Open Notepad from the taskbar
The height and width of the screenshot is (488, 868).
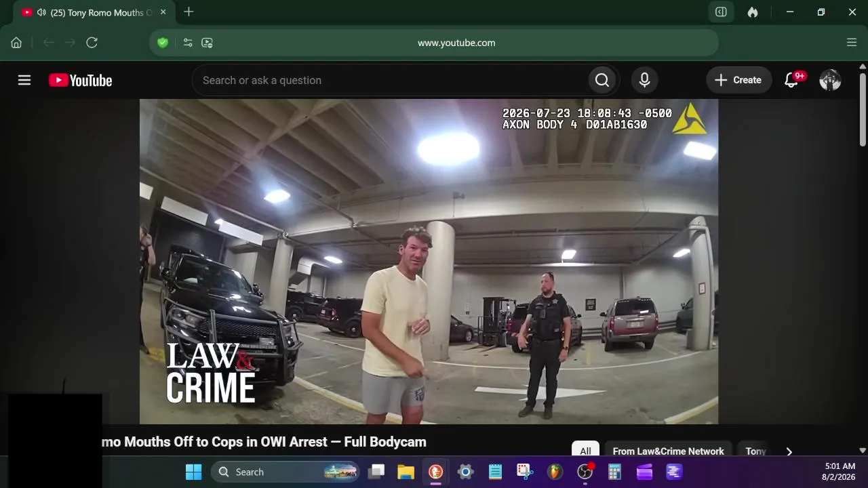(x=496, y=472)
